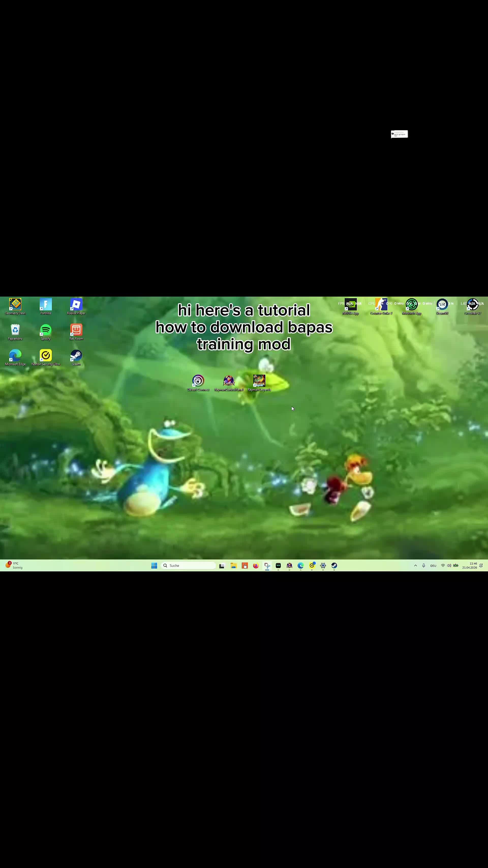This screenshot has height=868, width=488.
Task: Click the battery charging tray icon
Action: click(x=456, y=566)
